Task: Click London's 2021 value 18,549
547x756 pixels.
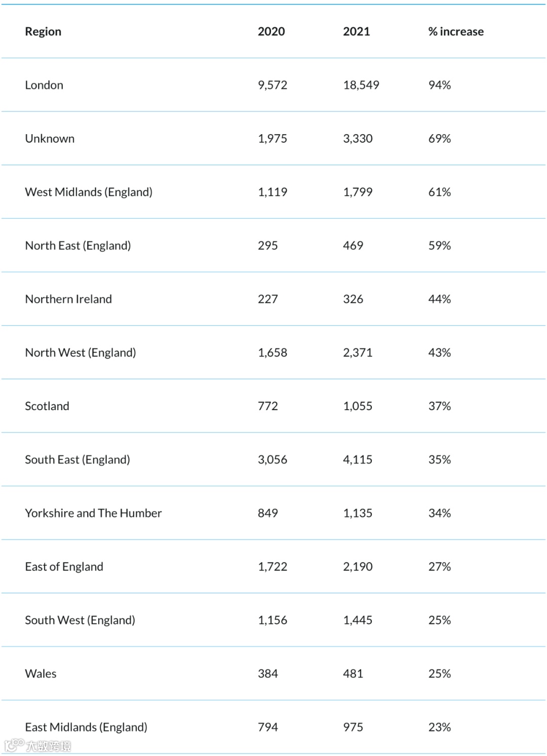Action: (x=361, y=85)
